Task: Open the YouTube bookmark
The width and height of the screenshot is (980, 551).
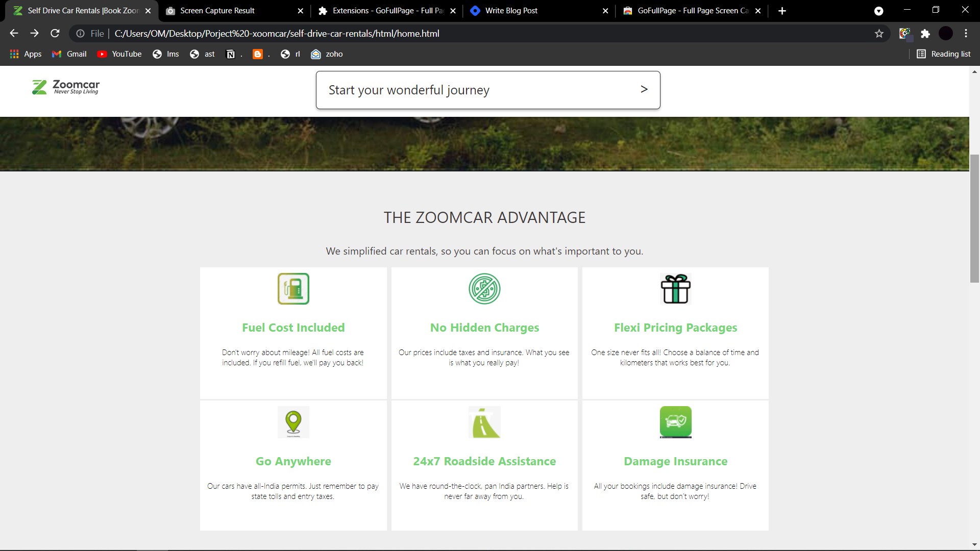Action: 119,54
